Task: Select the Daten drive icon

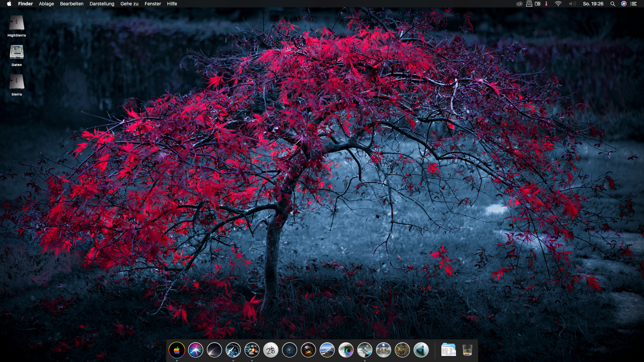Action: click(16, 53)
